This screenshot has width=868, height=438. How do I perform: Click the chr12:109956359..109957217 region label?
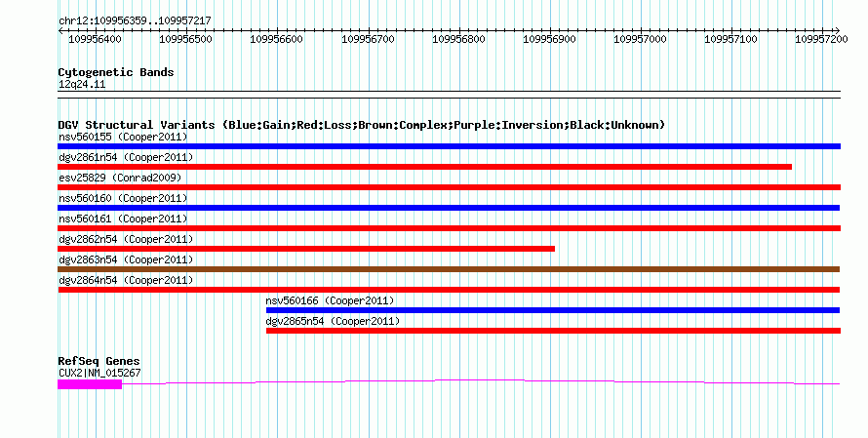pyautogui.click(x=135, y=20)
